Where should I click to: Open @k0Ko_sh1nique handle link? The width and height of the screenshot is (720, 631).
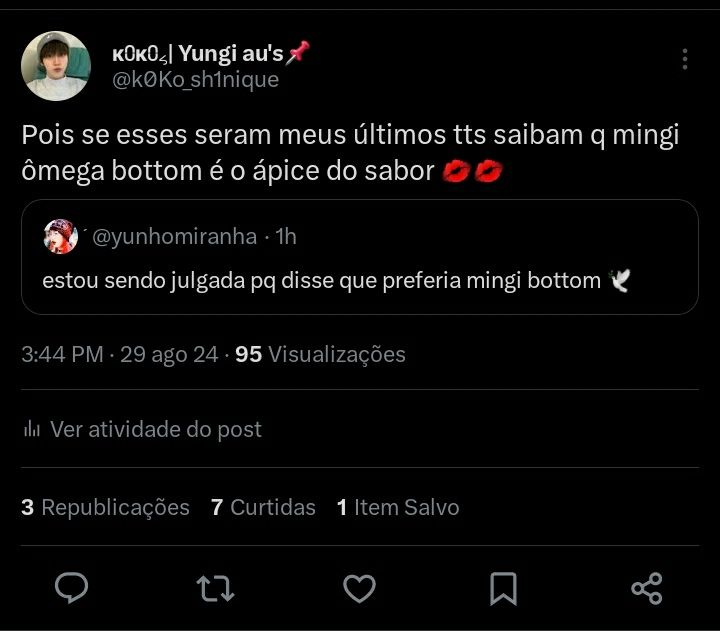click(195, 81)
